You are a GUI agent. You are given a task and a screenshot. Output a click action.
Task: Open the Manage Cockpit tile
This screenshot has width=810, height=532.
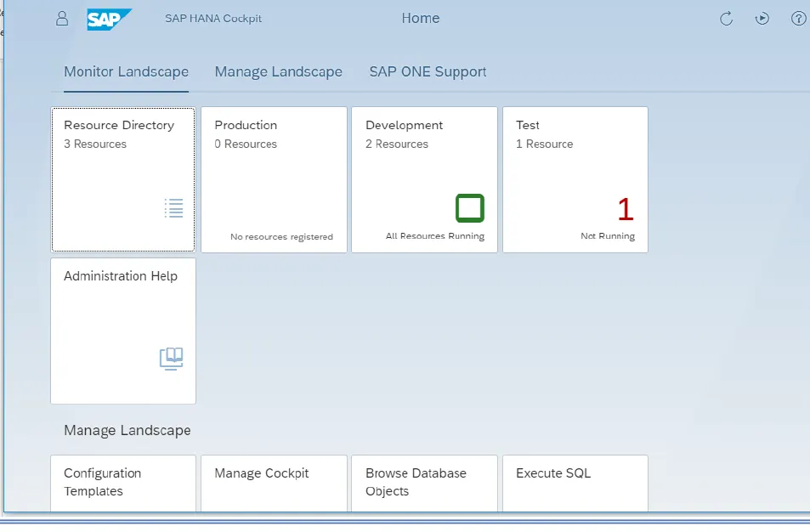click(274, 484)
